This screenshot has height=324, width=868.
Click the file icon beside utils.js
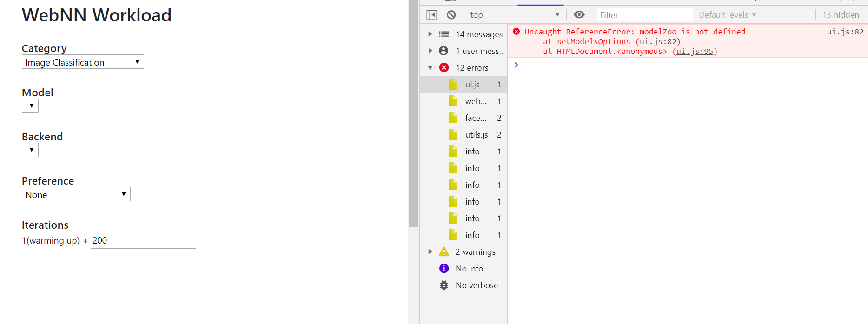click(453, 134)
